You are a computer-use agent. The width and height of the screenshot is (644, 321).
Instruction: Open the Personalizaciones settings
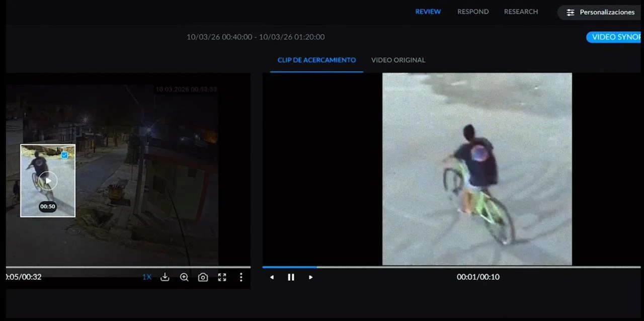(601, 12)
